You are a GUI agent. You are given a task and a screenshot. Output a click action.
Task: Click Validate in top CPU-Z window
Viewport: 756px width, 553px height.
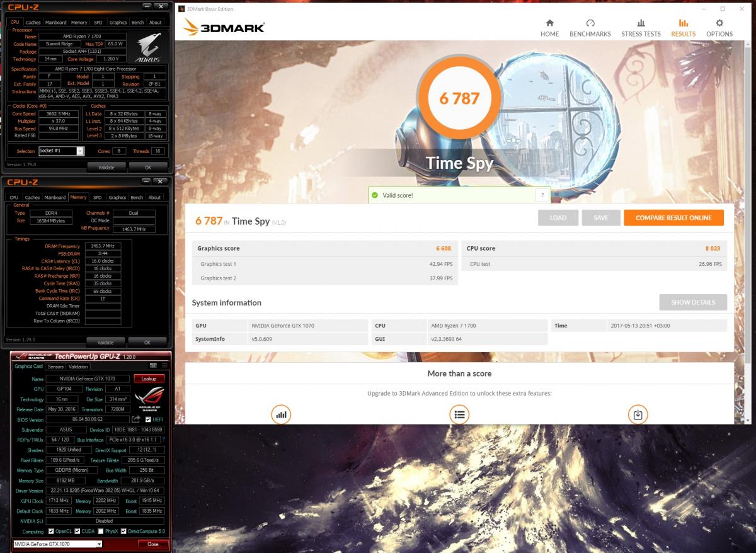coord(106,168)
